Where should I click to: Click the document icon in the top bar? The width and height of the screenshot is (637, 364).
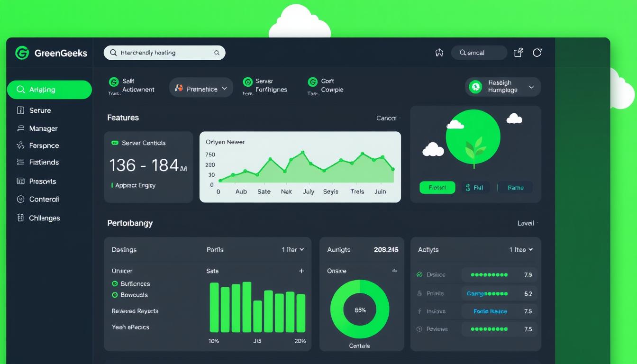pos(519,53)
